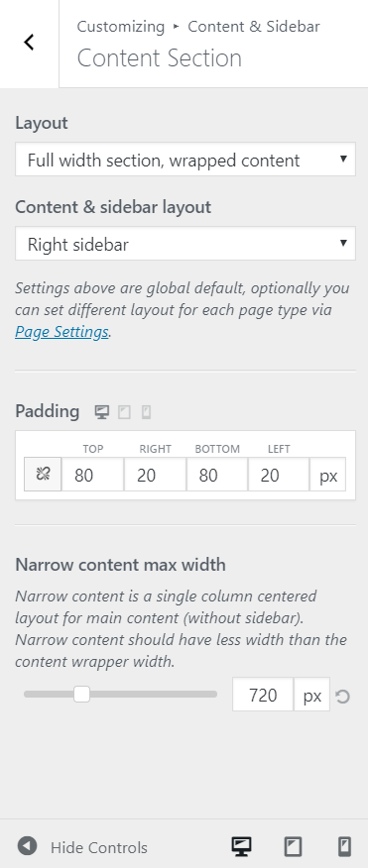
Task: Change the padding px unit selector
Action: point(327,475)
